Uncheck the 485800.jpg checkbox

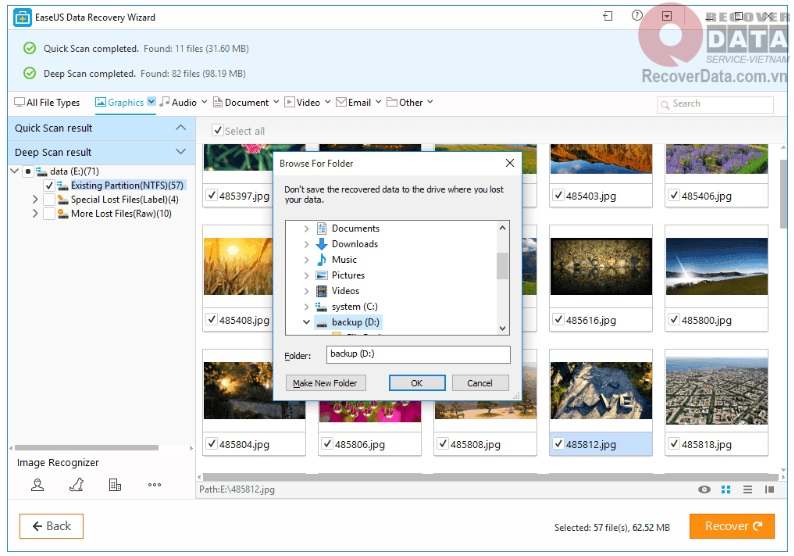(x=673, y=320)
